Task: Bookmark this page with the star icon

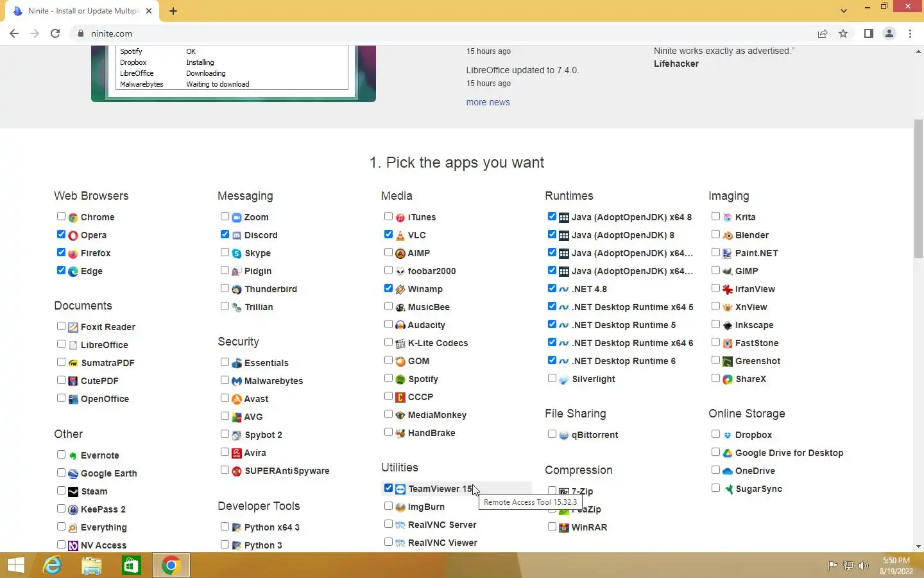Action: [843, 33]
